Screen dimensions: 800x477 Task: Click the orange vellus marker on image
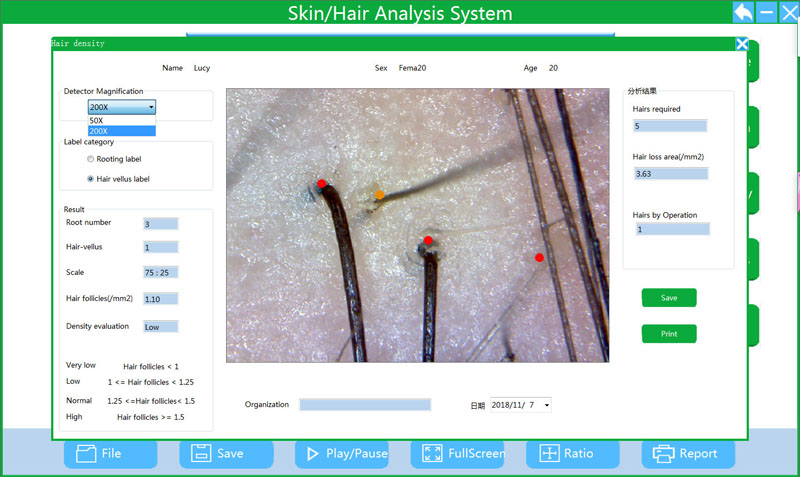pyautogui.click(x=379, y=195)
